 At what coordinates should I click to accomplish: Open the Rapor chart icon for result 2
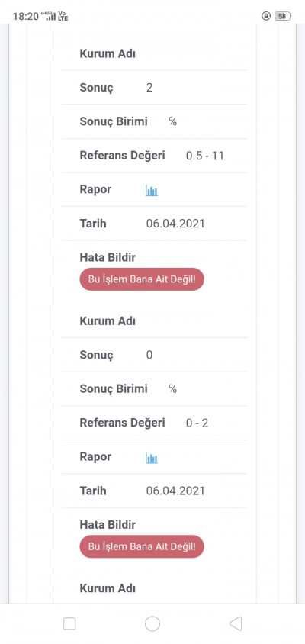click(152, 191)
